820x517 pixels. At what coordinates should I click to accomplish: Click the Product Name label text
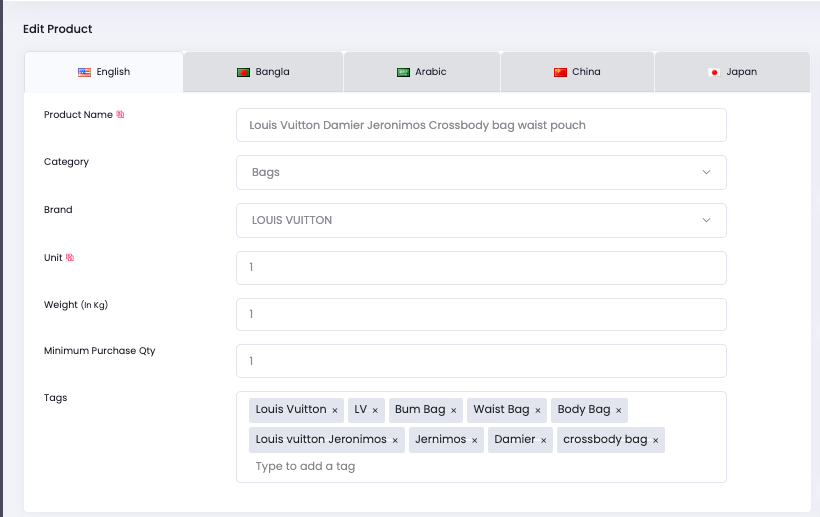(78, 114)
